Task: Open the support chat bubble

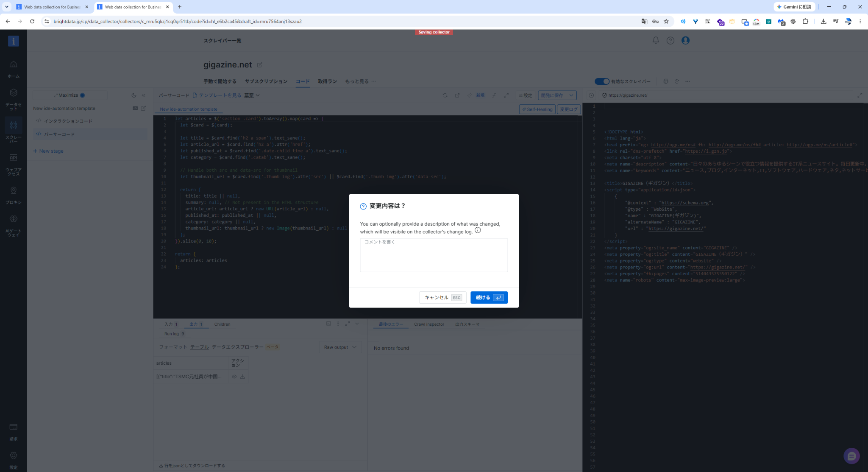Action: (851, 456)
